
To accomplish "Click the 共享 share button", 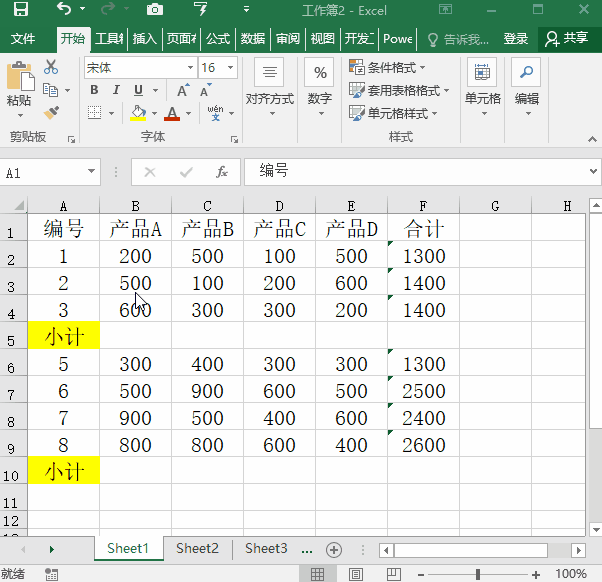I will (x=568, y=39).
